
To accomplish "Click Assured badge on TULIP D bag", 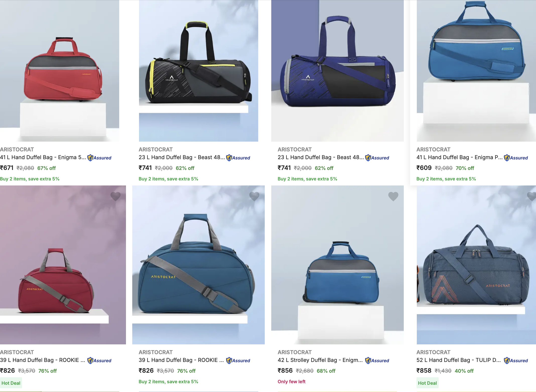I will 516,360.
